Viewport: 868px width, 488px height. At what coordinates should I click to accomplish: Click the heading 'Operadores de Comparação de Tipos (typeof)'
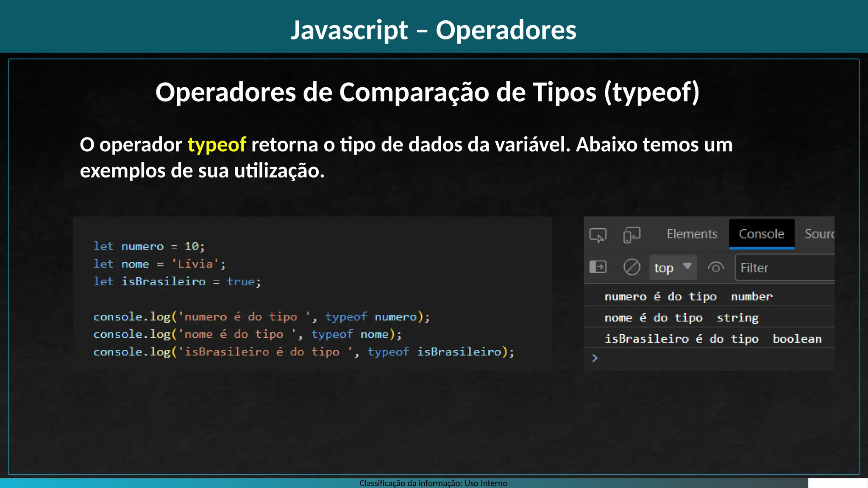point(427,93)
